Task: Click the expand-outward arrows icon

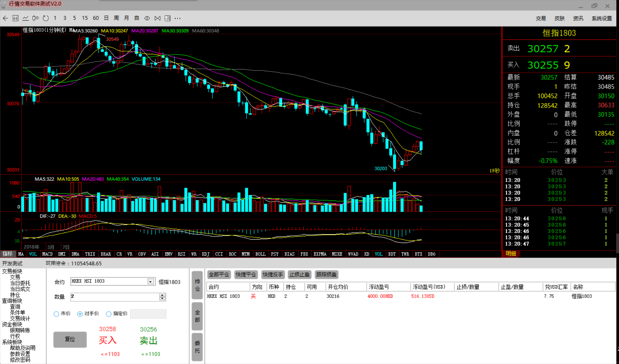Action: pos(147,18)
